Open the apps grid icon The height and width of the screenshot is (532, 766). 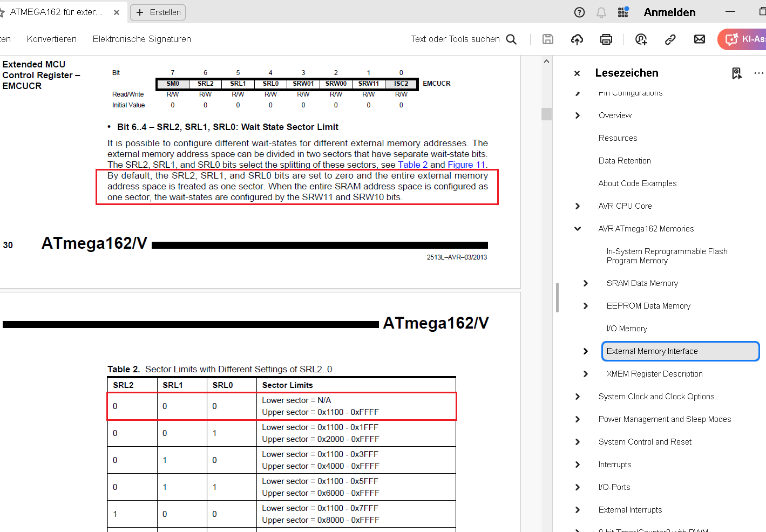pos(623,12)
